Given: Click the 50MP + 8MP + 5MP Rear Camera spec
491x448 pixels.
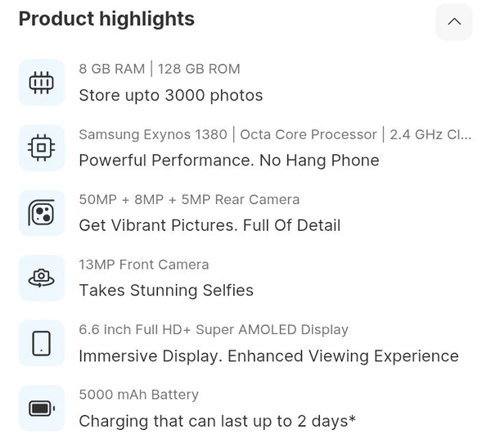Looking at the screenshot, I should coord(189,199).
